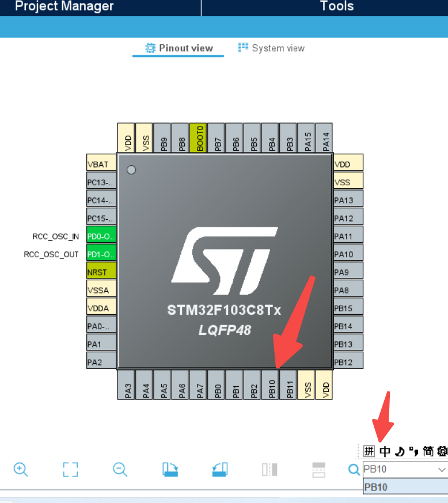
Task: Click the PA7 pin
Action: click(x=198, y=384)
